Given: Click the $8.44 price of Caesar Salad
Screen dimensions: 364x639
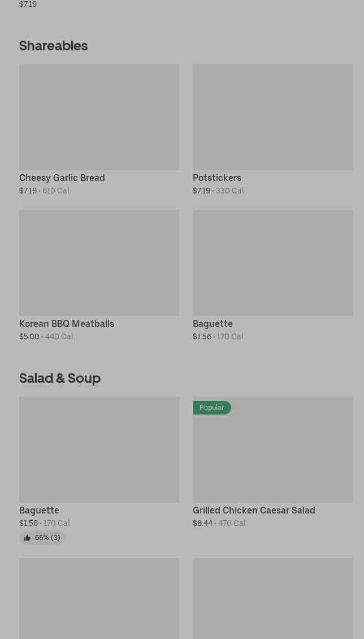Looking at the screenshot, I should coord(202,524).
